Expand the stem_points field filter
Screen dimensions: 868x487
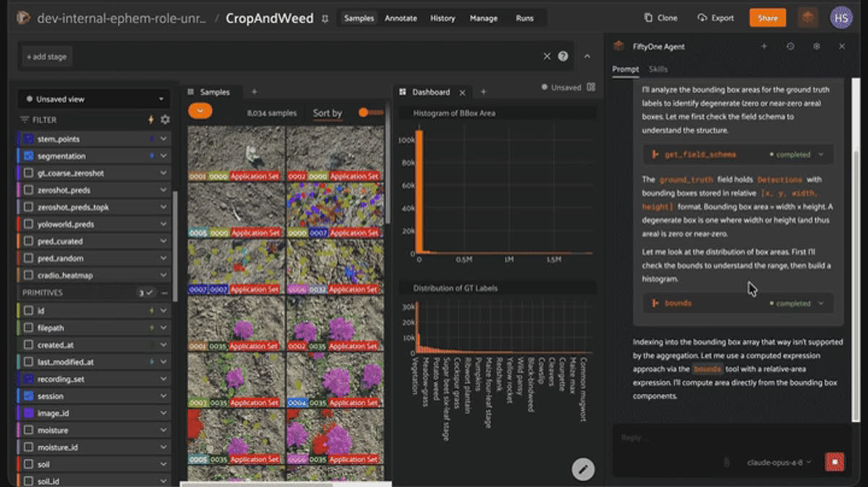(163, 139)
